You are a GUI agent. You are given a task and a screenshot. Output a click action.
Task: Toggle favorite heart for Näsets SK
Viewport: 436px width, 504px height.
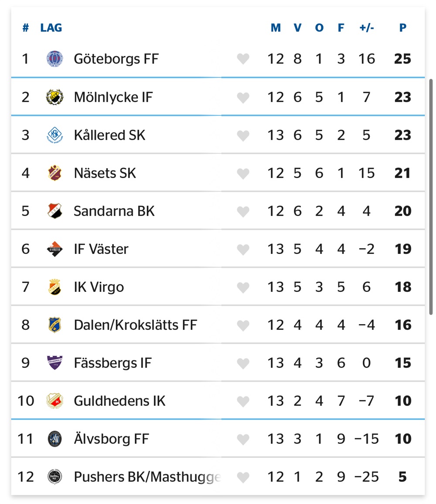[x=243, y=173]
